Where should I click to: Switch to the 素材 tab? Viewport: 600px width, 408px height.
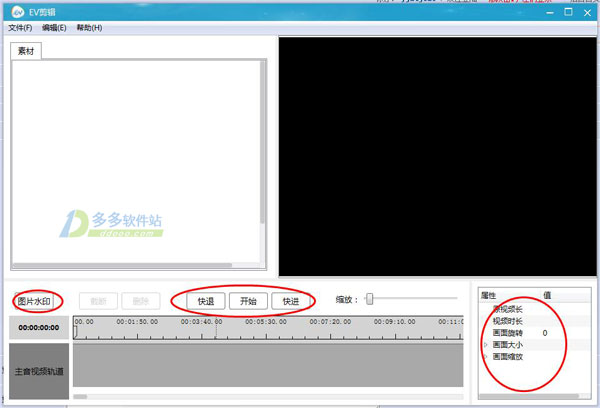pyautogui.click(x=26, y=51)
